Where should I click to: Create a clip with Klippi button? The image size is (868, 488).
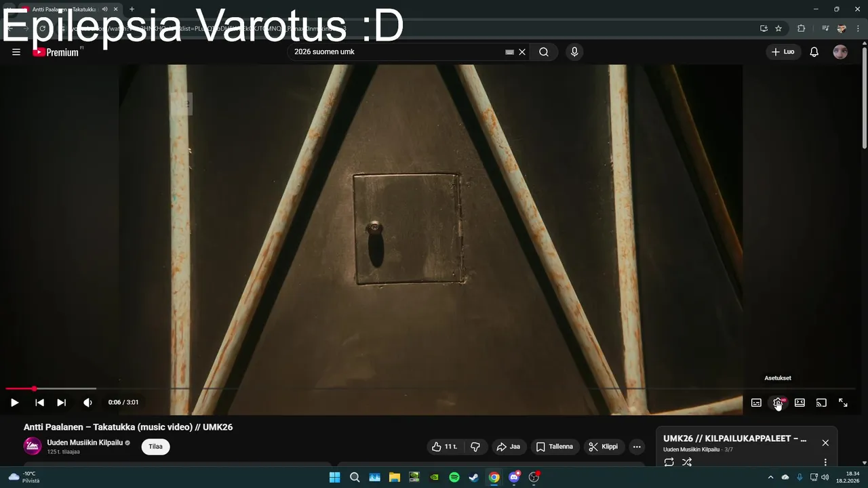point(604,447)
